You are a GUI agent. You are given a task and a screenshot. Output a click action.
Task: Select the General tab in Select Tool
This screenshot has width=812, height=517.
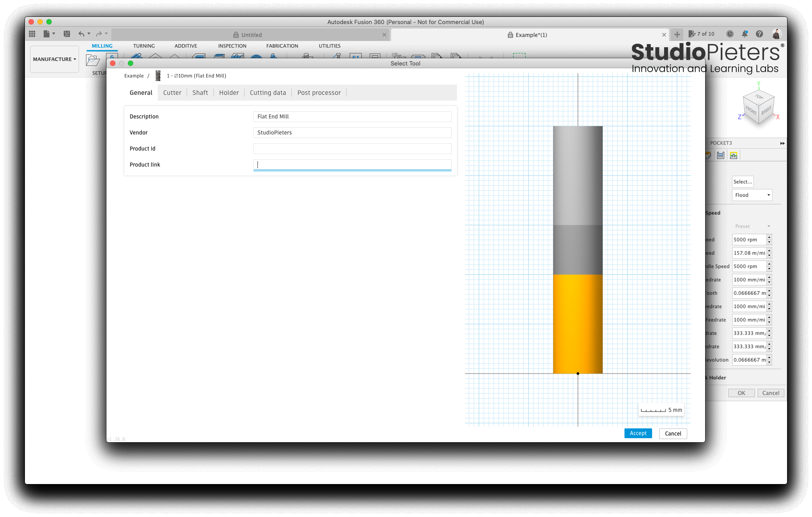(141, 93)
